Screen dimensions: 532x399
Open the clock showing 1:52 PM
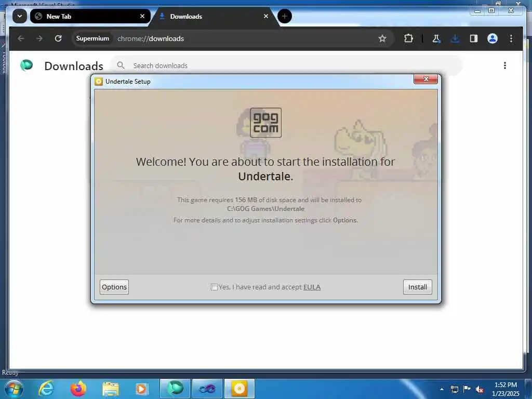506,389
